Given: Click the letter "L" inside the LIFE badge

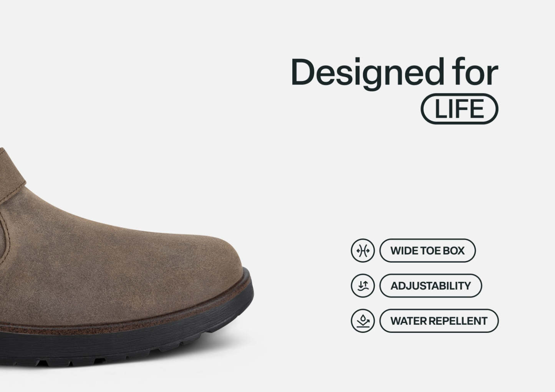Looking at the screenshot, I should coord(441,109).
